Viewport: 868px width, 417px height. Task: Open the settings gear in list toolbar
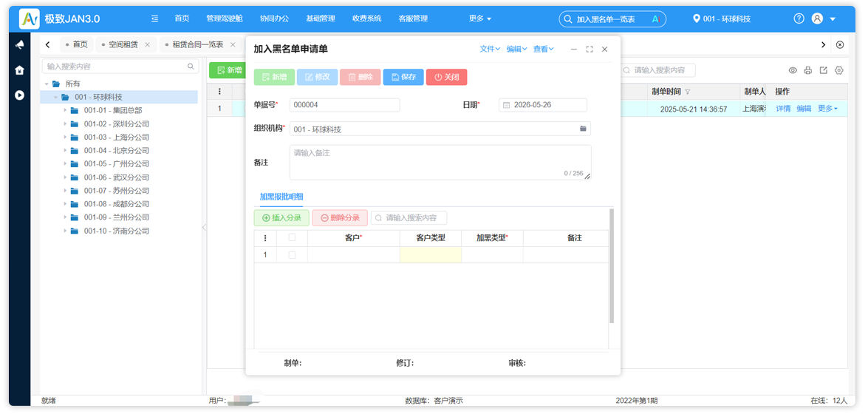point(838,70)
